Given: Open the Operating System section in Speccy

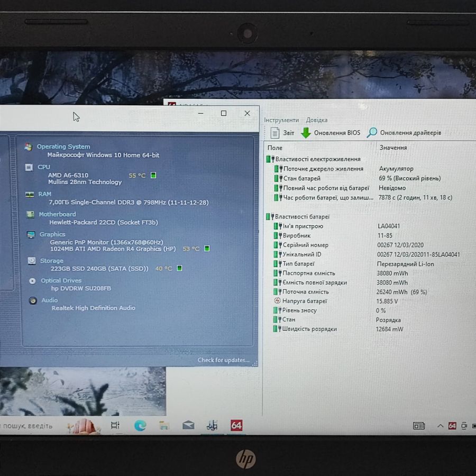Looking at the screenshot, I should 63,147.
